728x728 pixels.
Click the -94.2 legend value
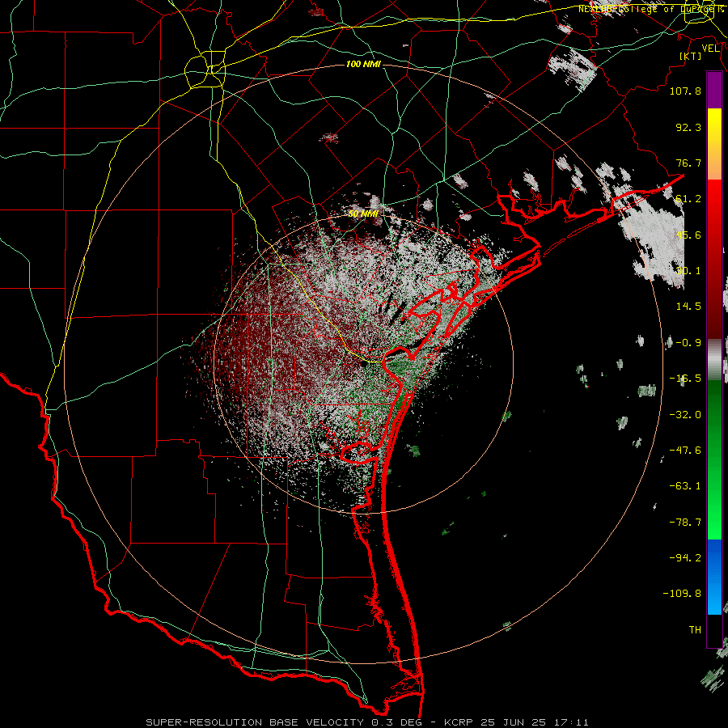pyautogui.click(x=685, y=558)
